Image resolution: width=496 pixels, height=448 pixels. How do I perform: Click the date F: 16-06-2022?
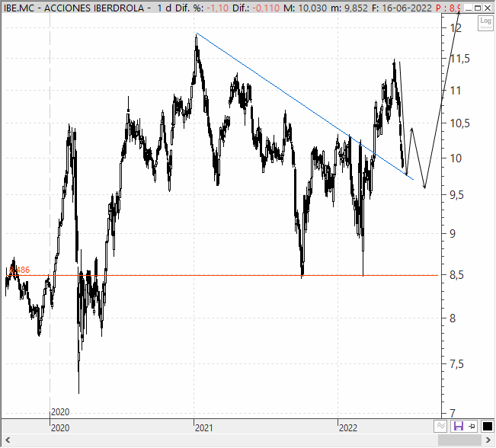pyautogui.click(x=402, y=8)
